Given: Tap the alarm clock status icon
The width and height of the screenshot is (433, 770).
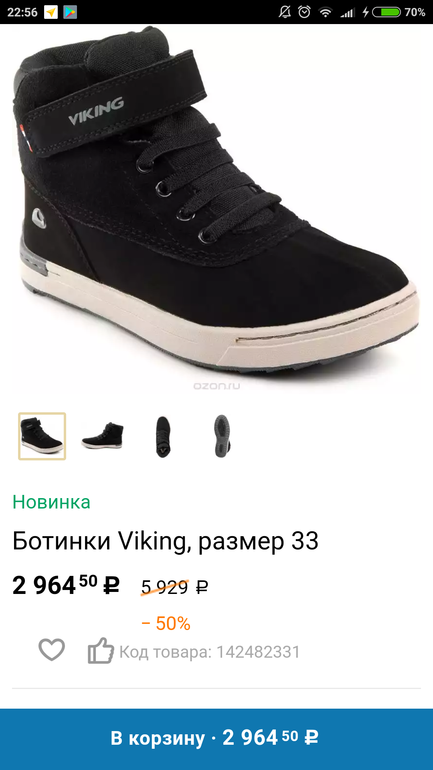Looking at the screenshot, I should 304,12.
